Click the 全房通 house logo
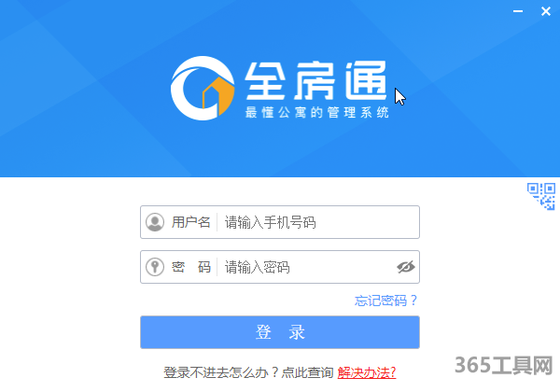 click(x=203, y=88)
